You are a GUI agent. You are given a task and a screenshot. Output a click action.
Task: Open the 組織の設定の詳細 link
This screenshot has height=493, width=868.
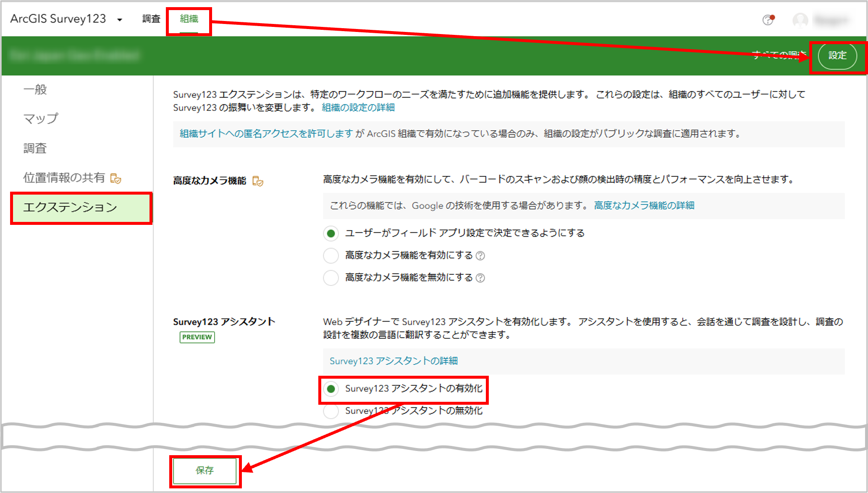pos(358,108)
